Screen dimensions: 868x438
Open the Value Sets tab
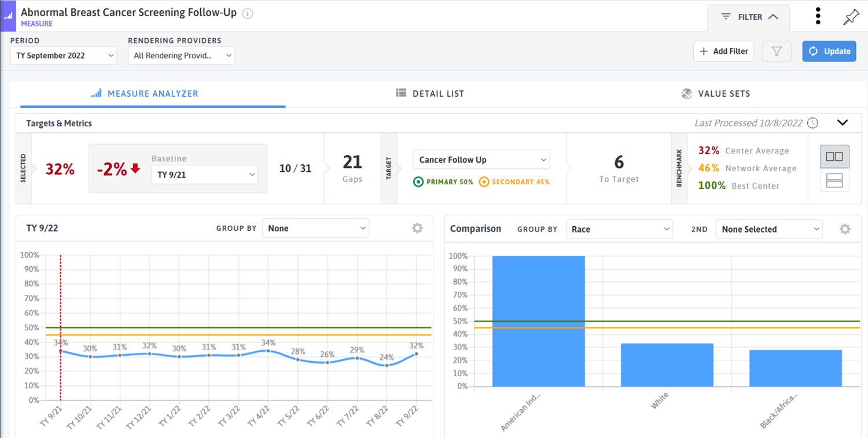point(715,94)
